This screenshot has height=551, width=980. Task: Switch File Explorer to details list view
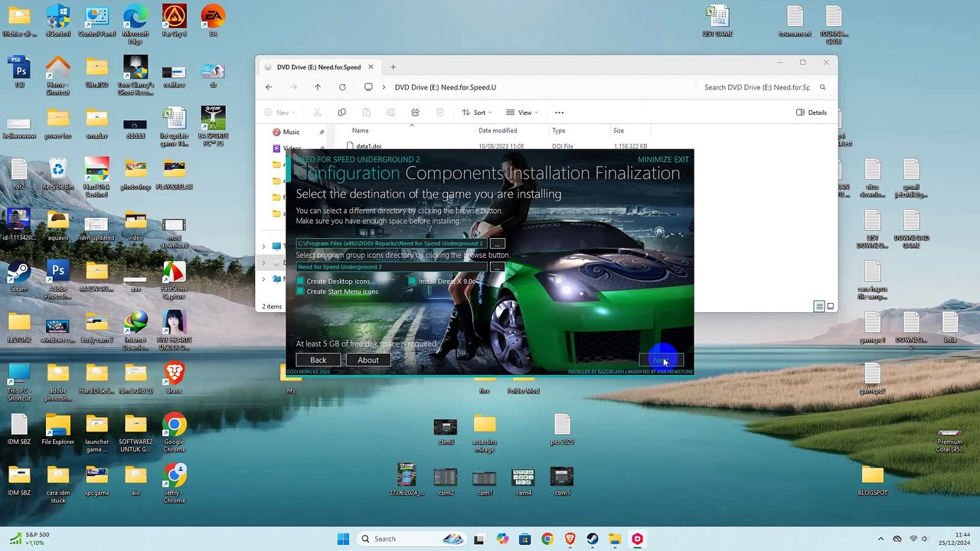pos(818,306)
